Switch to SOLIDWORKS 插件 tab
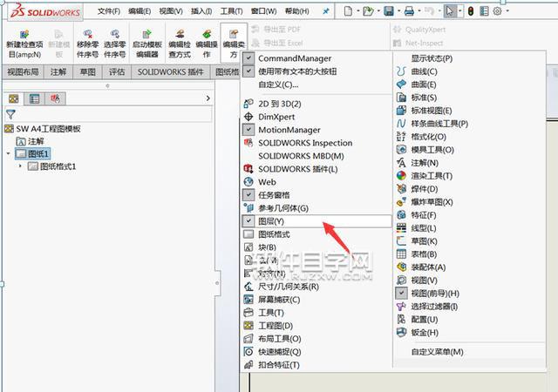 tap(171, 71)
